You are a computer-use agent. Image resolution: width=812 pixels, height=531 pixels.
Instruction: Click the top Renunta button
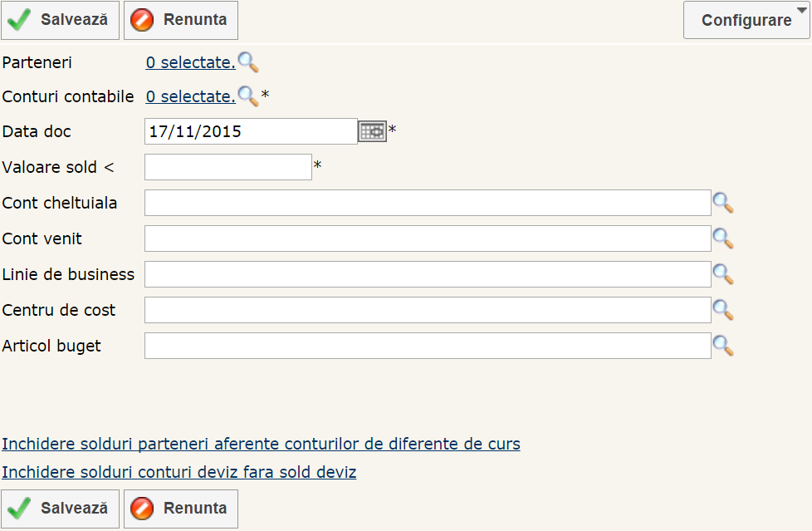[181, 20]
